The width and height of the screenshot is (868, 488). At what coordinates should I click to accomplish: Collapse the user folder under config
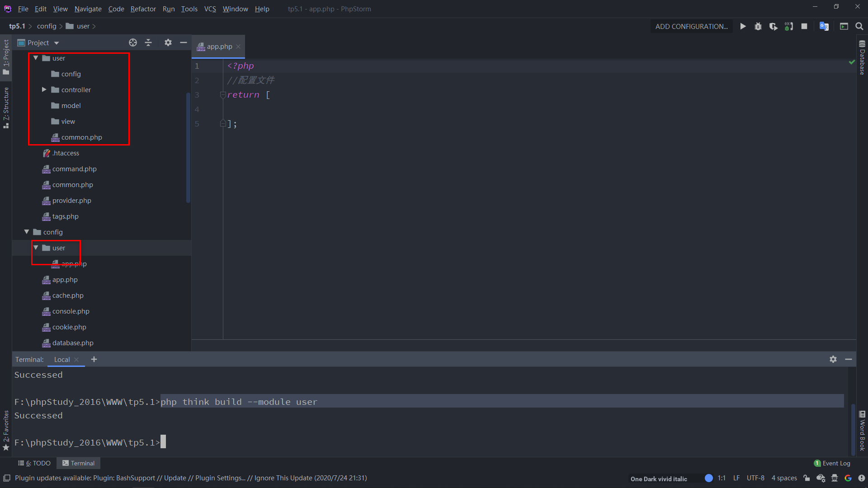click(x=36, y=248)
